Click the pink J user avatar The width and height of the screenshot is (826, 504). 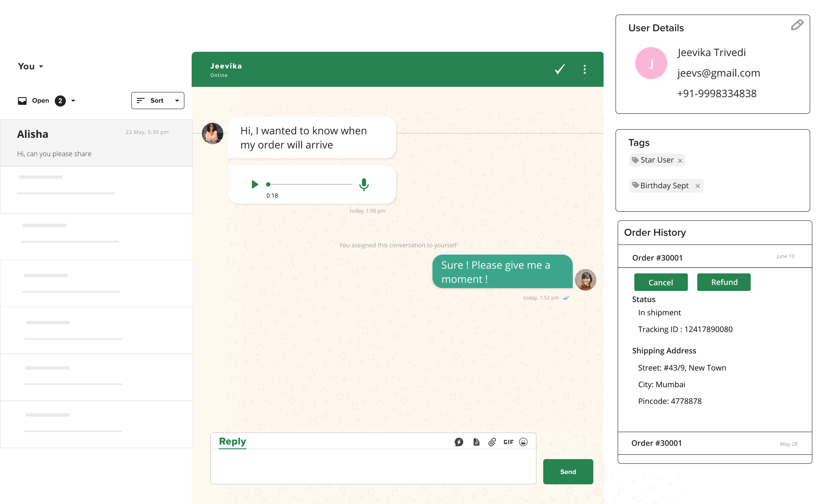click(651, 63)
